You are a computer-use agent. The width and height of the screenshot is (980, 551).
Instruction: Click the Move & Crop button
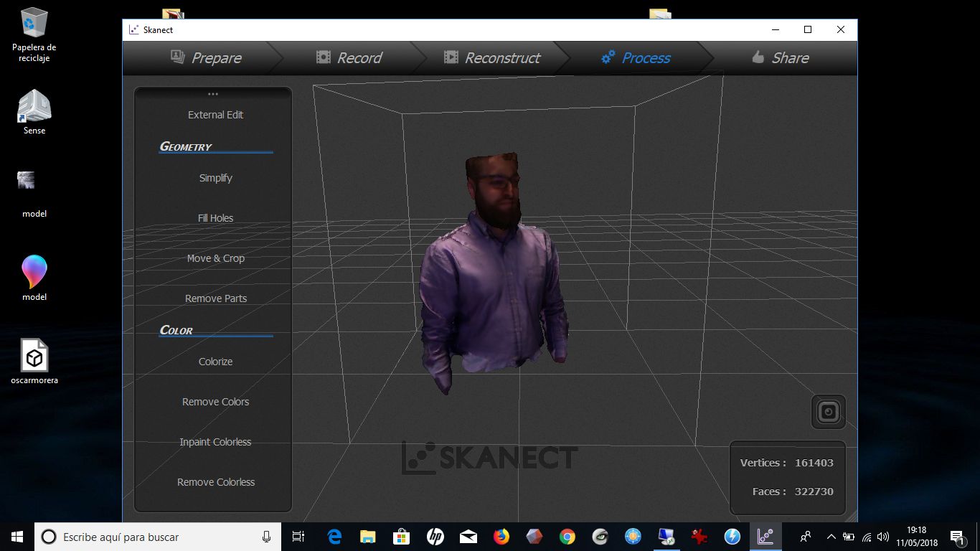215,258
